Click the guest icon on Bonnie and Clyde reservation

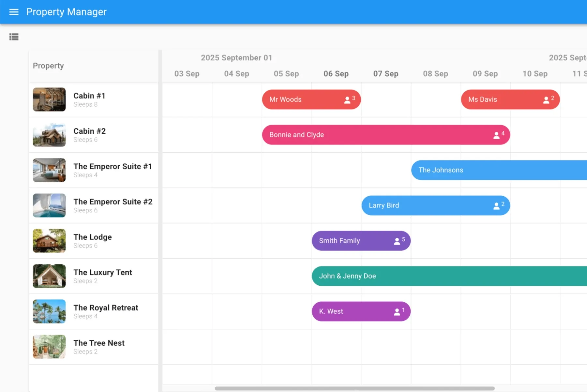(496, 135)
